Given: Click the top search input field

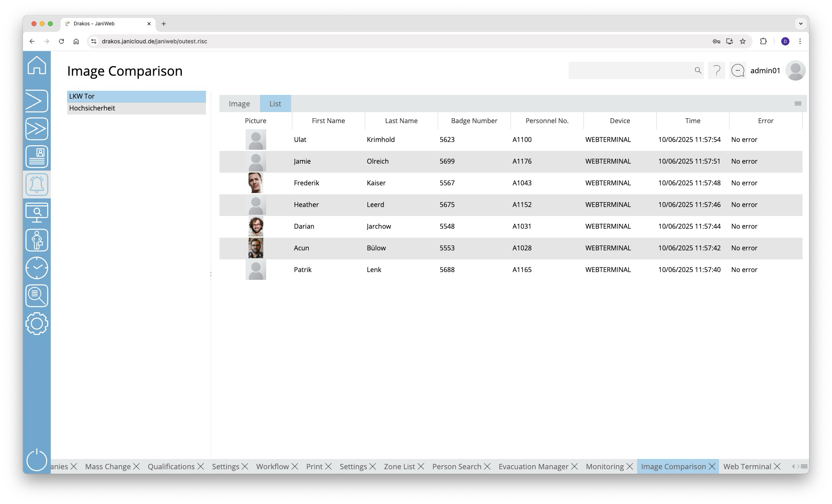Looking at the screenshot, I should (x=631, y=71).
